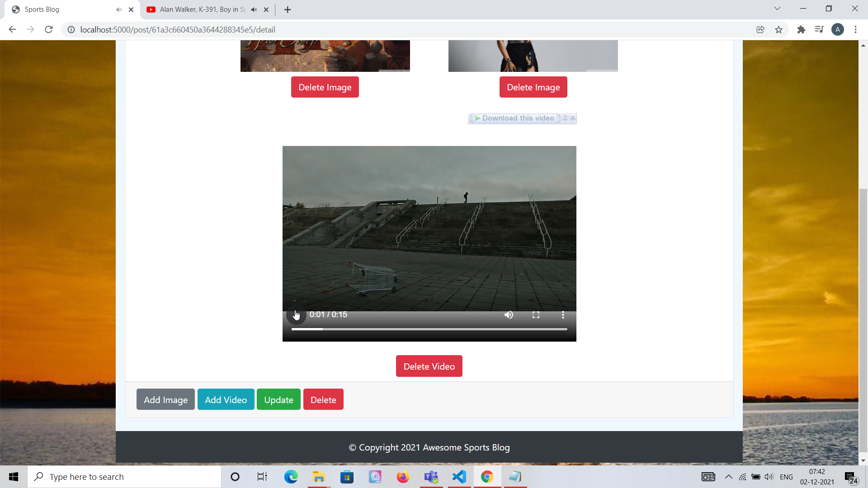868x488 pixels.
Task: Expand the tab search chevron
Action: tap(777, 9)
